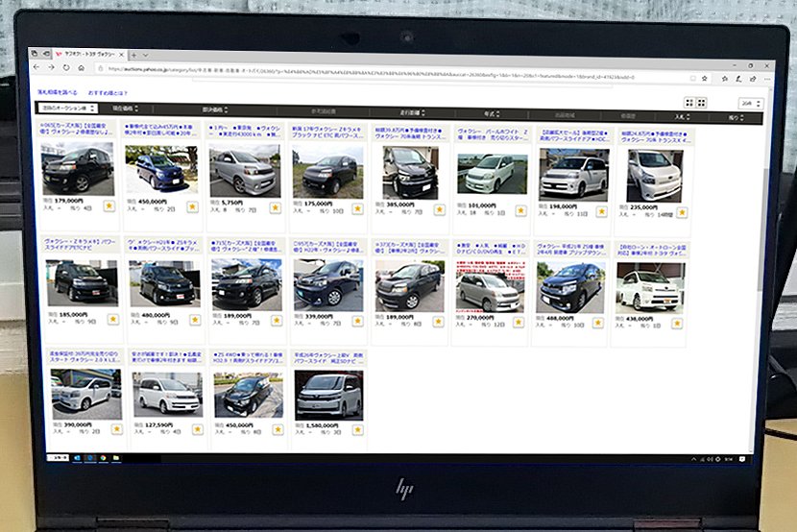Screen dimensions: 797x532
Task: Star the 5,750円 silver van listing
Action: [x=276, y=206]
